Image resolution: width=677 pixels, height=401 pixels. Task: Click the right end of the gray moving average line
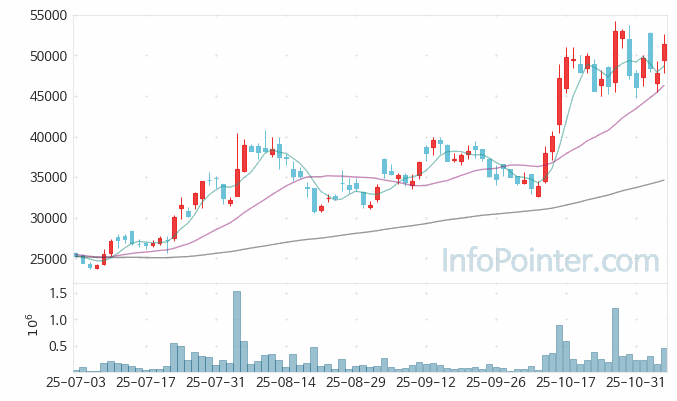pyautogui.click(x=663, y=181)
